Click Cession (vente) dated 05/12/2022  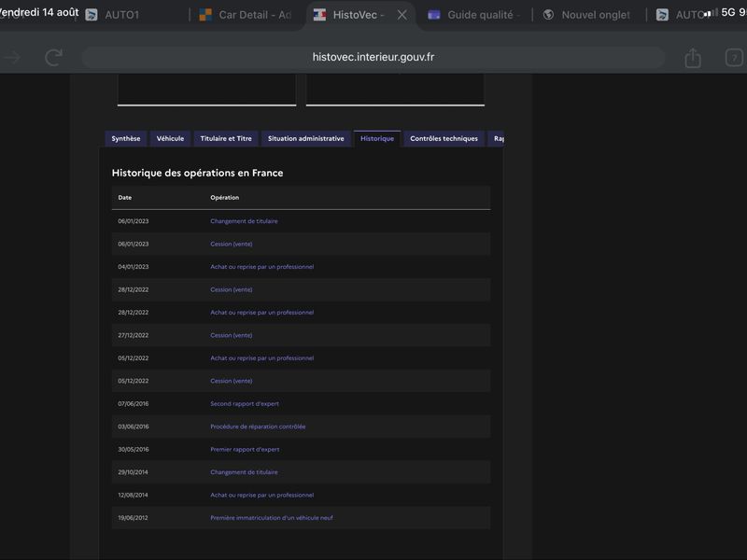pos(231,381)
